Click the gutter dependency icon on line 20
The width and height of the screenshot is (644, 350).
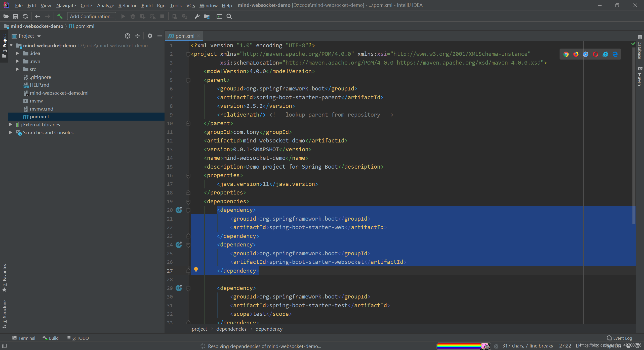point(179,210)
